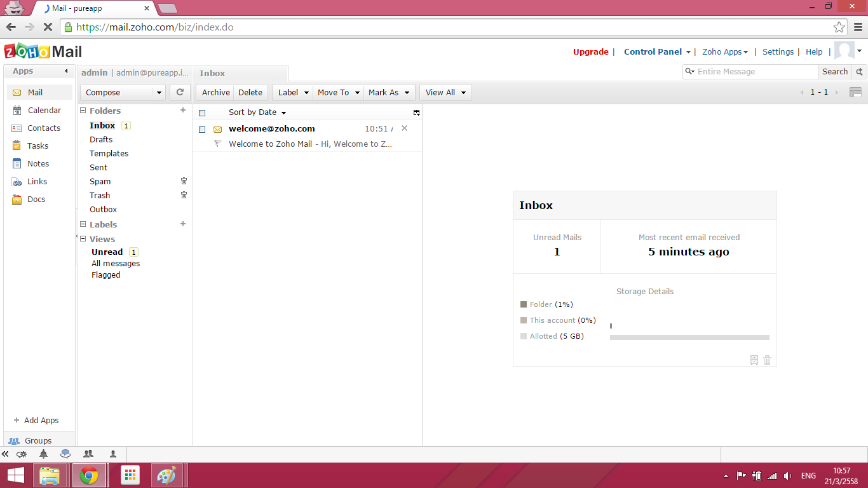
Task: Click the Delete button
Action: point(250,92)
